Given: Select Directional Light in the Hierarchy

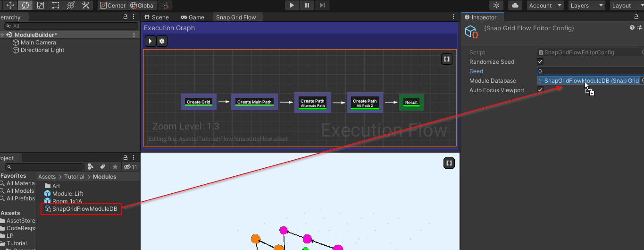Looking at the screenshot, I should [x=42, y=50].
